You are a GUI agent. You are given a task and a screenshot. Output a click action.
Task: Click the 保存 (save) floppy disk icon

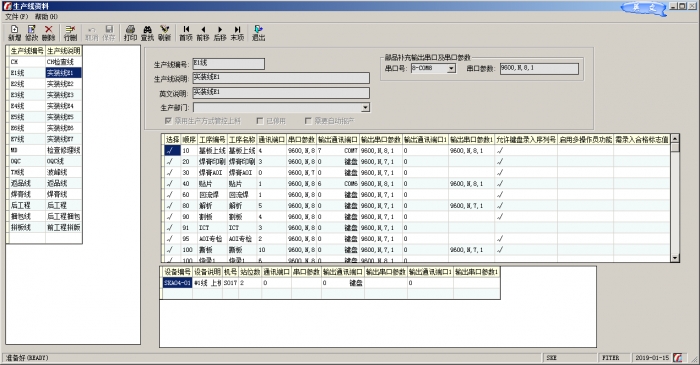pyautogui.click(x=109, y=33)
